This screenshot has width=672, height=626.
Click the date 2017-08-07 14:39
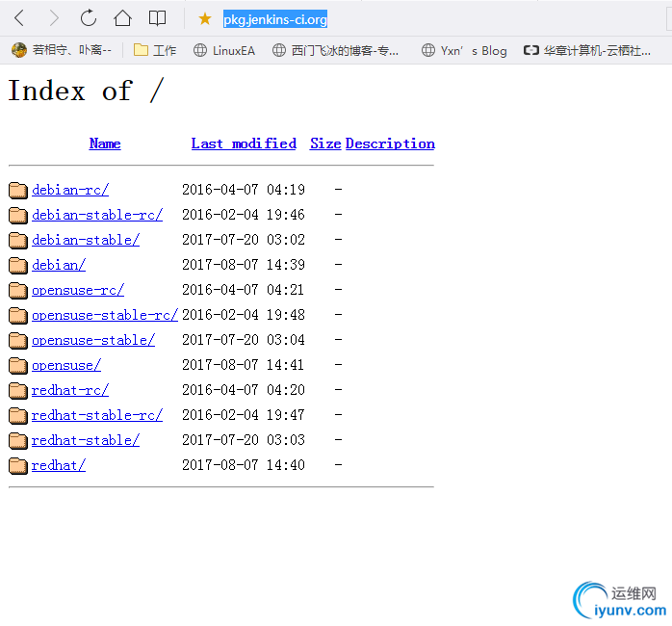(244, 265)
